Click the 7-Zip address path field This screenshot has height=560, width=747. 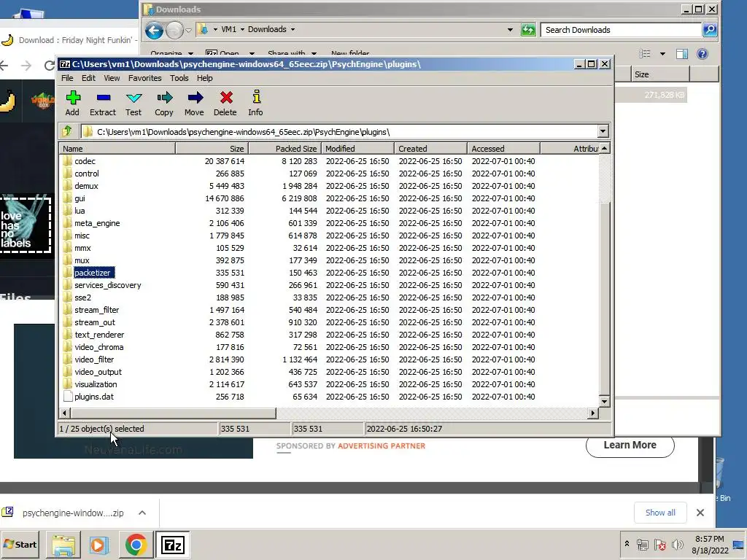338,131
